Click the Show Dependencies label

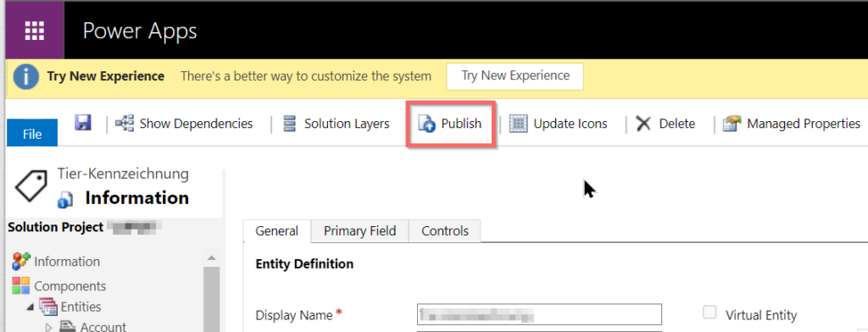[196, 124]
